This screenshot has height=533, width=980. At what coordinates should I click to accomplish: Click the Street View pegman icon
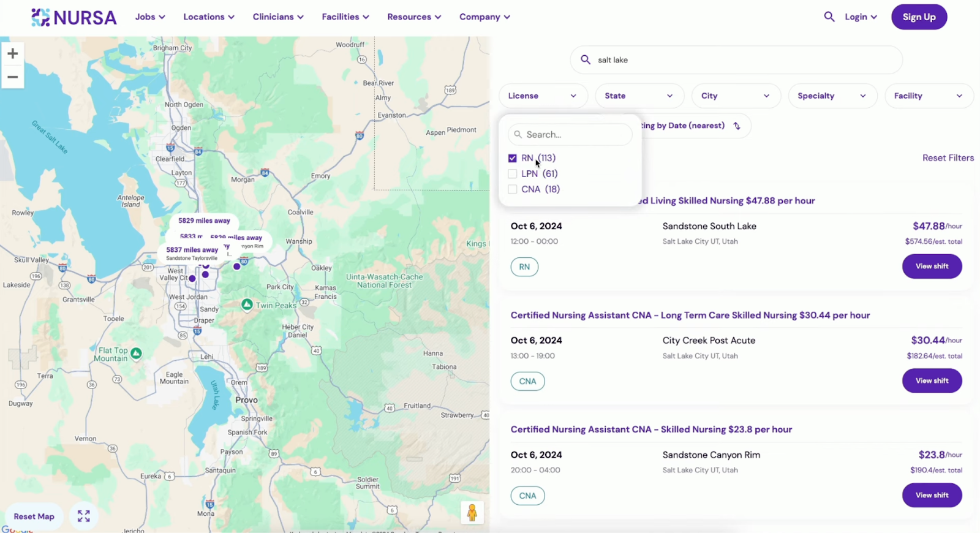[x=472, y=513]
